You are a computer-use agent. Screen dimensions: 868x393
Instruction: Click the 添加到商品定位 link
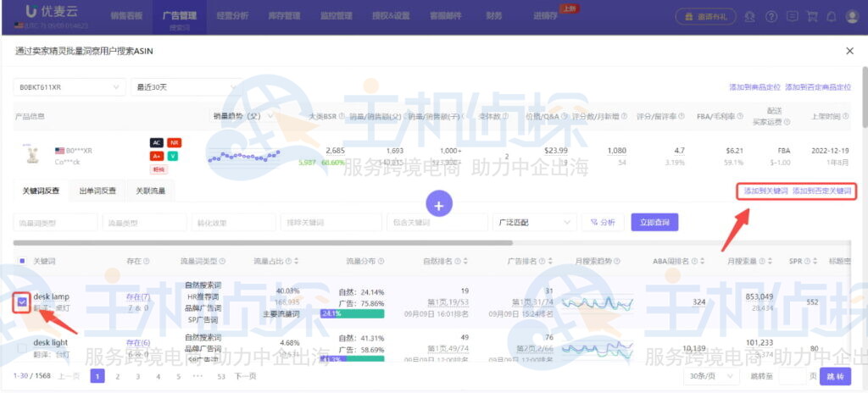coord(755,87)
